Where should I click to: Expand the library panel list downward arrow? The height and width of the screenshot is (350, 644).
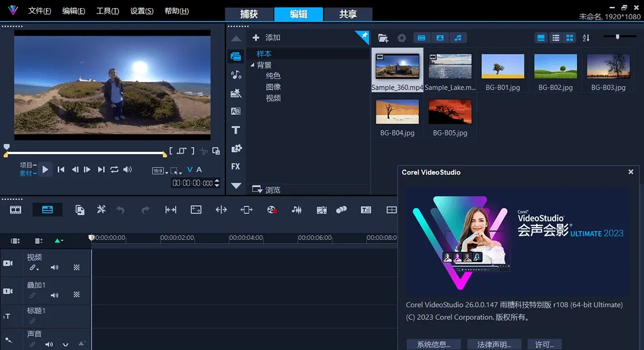point(236,186)
